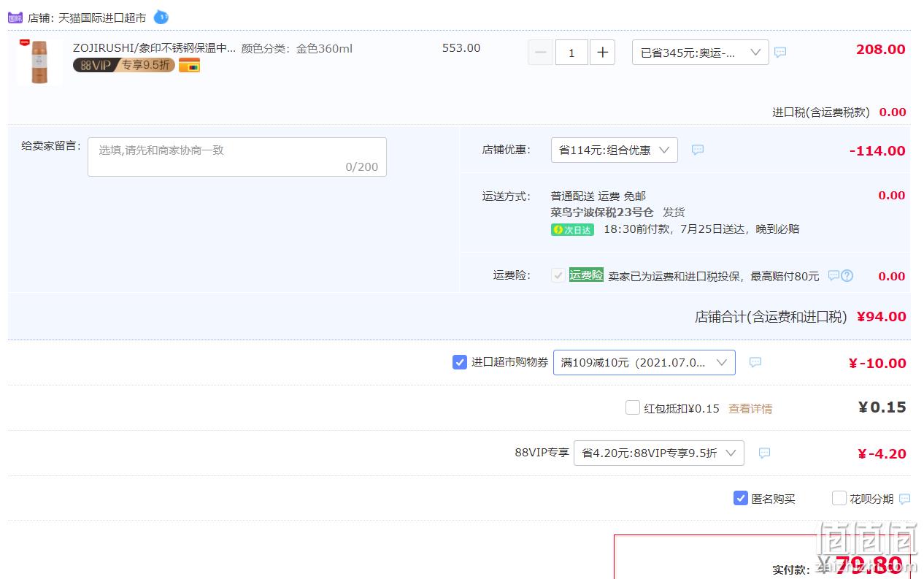Image resolution: width=924 pixels, height=579 pixels.
Task: Decrease quantity with the minus button
Action: point(541,53)
